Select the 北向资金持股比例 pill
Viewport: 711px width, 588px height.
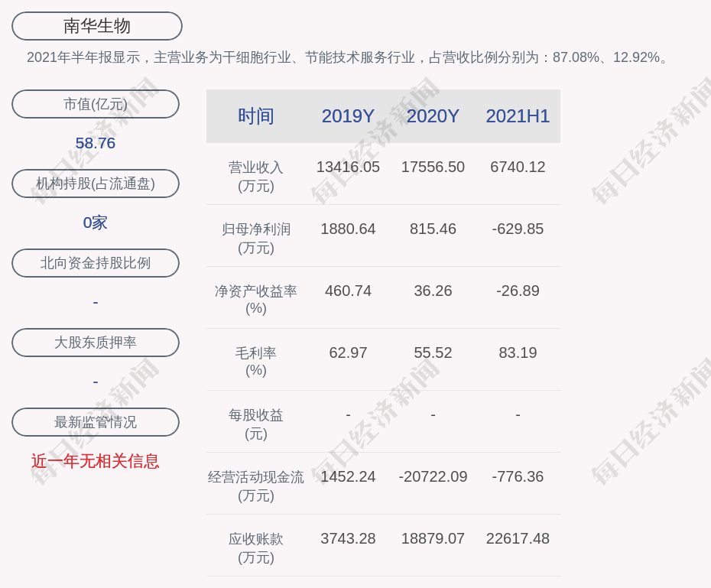(96, 263)
